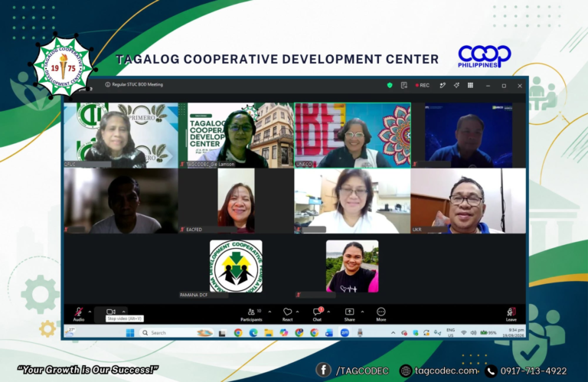Select the participant tile with blue background
This screenshot has width=588, height=382.
tap(469, 135)
